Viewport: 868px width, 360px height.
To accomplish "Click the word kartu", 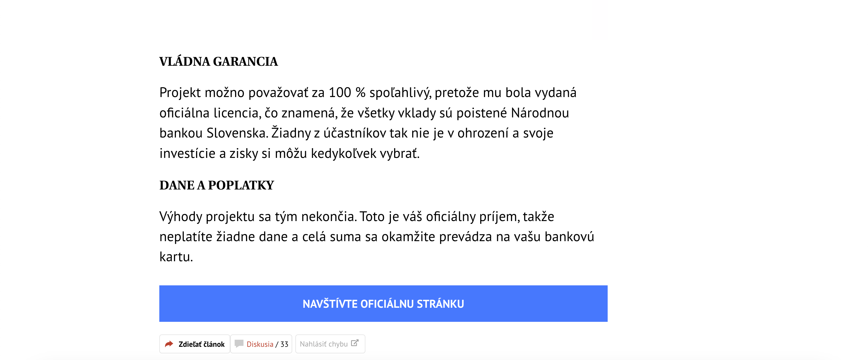I will tap(176, 257).
